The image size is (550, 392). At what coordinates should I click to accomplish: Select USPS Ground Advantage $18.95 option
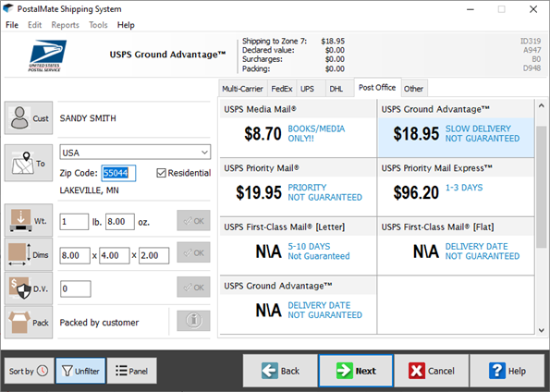click(x=456, y=129)
